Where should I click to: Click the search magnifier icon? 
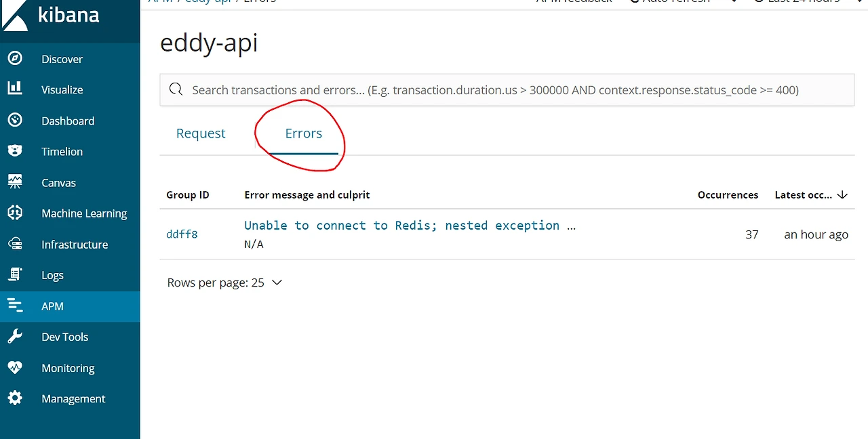coord(176,89)
